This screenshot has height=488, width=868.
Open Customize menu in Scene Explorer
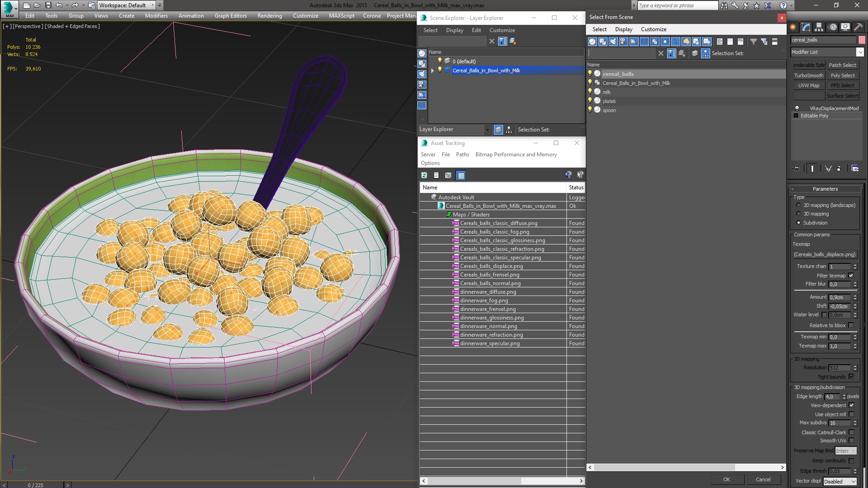502,30
